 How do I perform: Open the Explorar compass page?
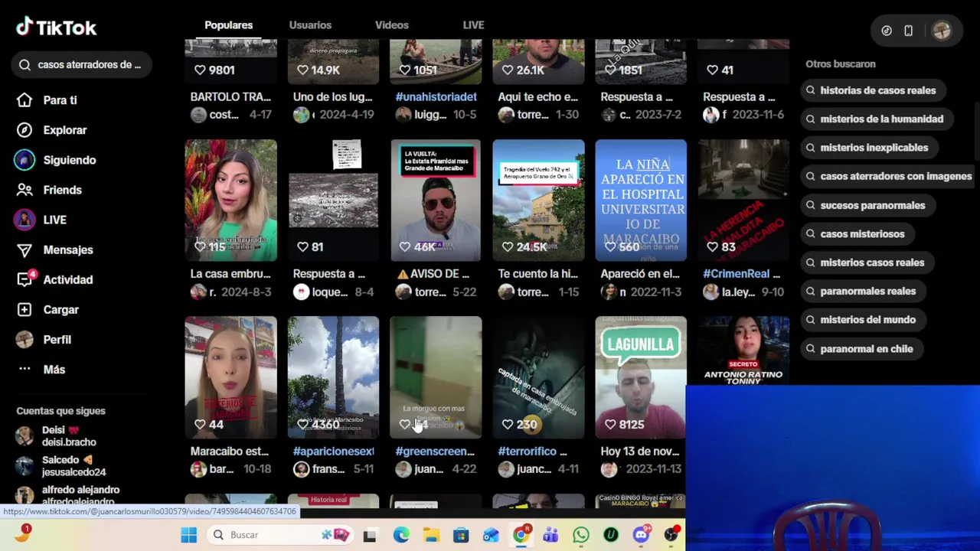tap(64, 130)
